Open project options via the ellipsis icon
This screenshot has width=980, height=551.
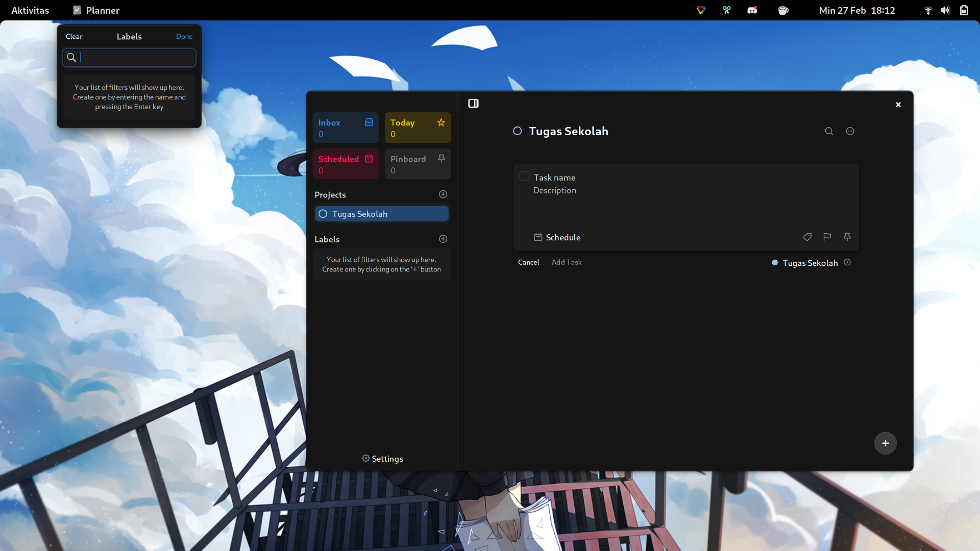(850, 131)
